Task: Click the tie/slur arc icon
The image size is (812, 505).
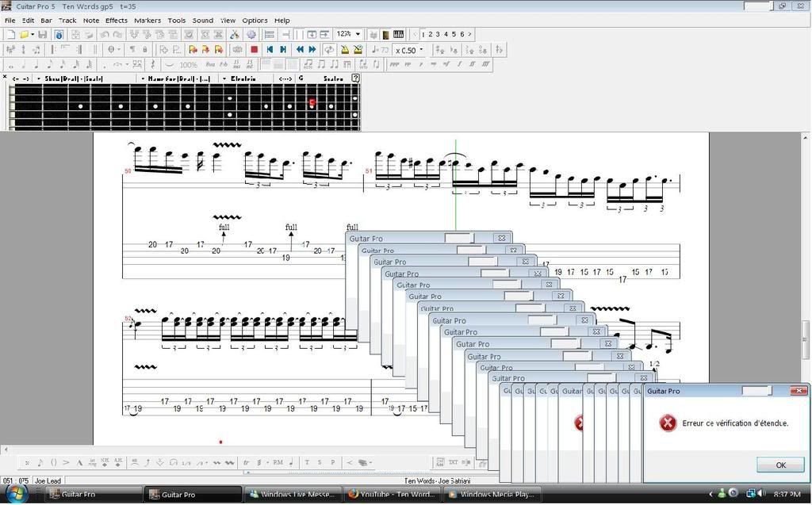Action: tap(170, 65)
